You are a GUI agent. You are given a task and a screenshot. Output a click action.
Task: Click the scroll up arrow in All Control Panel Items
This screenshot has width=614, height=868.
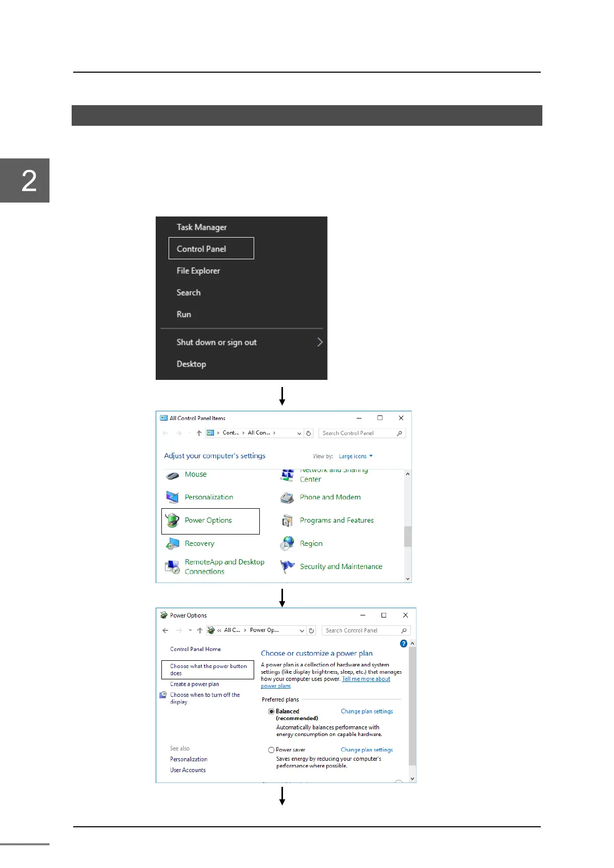coord(408,474)
